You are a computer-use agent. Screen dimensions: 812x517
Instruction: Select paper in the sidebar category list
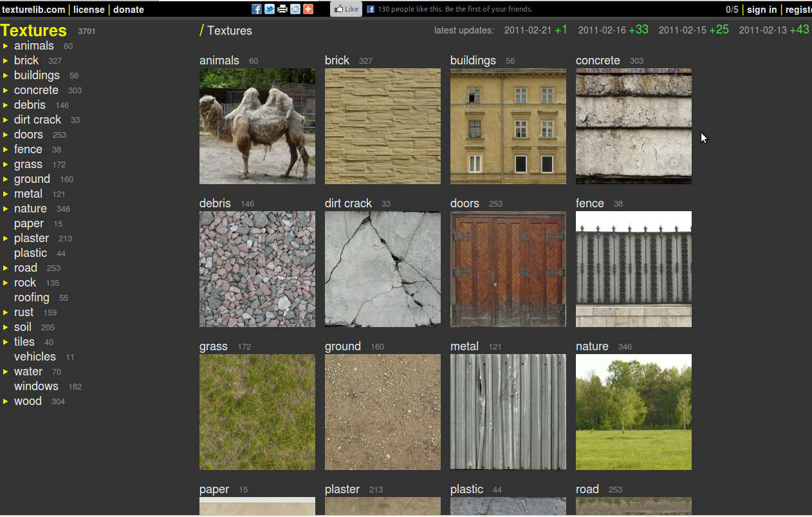coord(29,224)
